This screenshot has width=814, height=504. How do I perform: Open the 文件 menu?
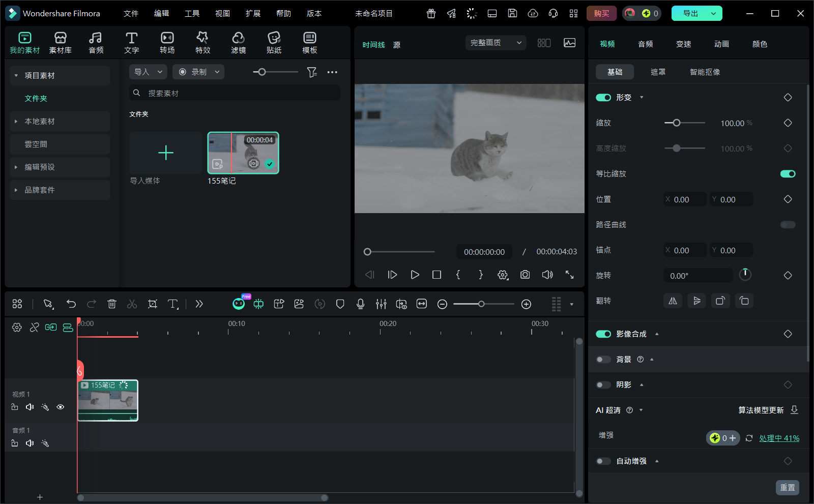click(x=131, y=14)
